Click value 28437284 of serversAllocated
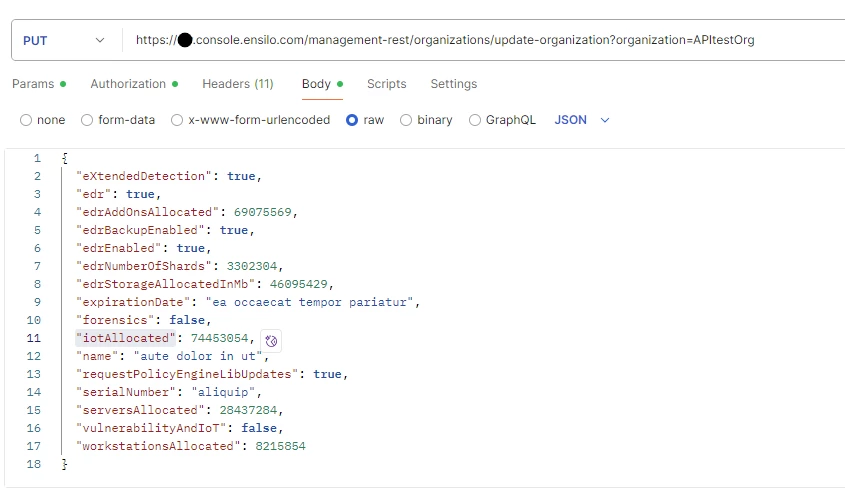 click(x=248, y=410)
